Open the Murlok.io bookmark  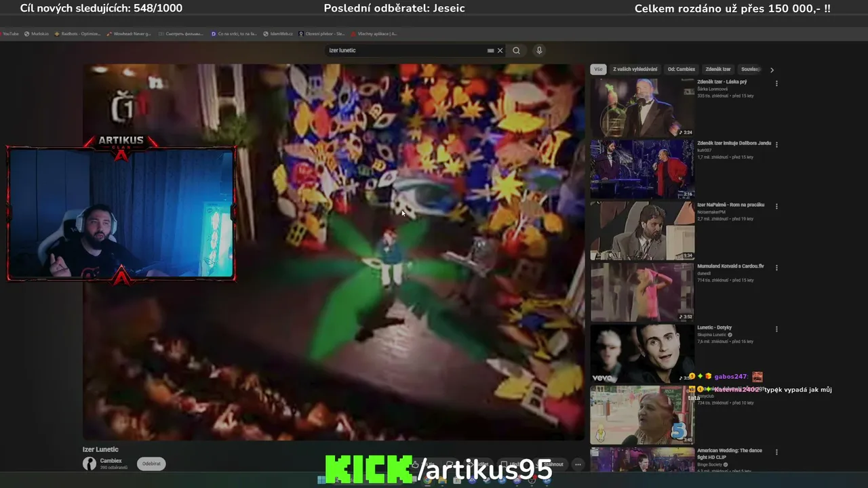click(x=37, y=33)
